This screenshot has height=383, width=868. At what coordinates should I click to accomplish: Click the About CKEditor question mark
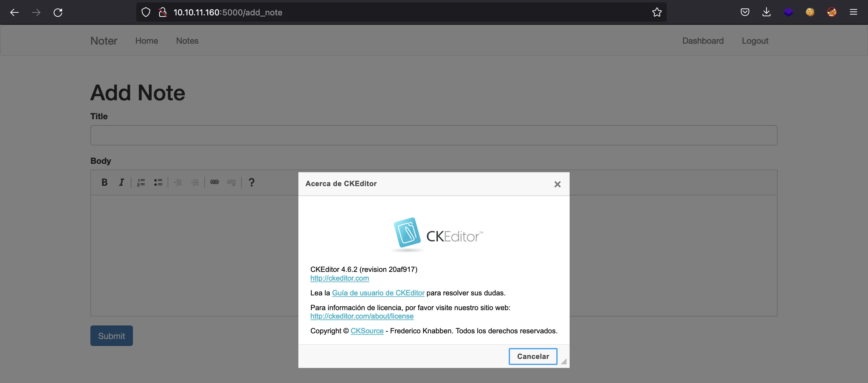251,182
